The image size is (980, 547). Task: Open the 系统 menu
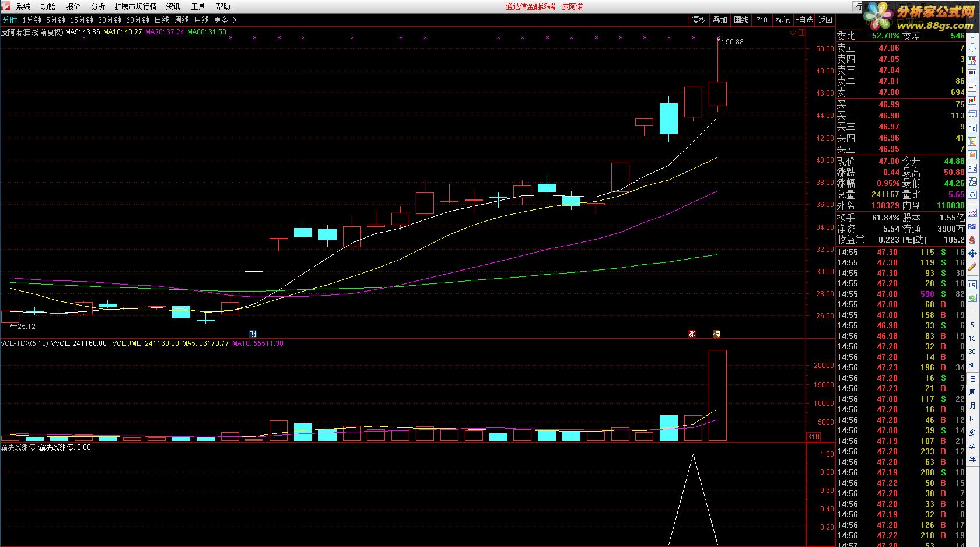click(23, 6)
